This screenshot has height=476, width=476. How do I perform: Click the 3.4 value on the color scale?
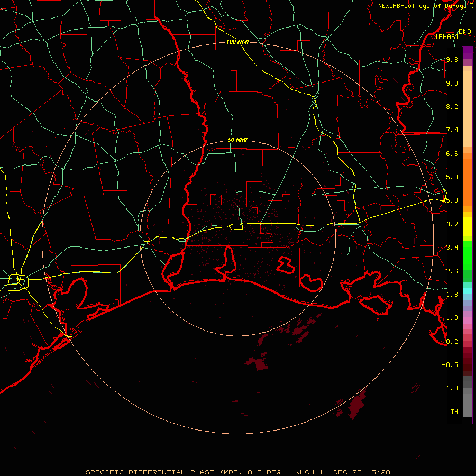click(452, 248)
